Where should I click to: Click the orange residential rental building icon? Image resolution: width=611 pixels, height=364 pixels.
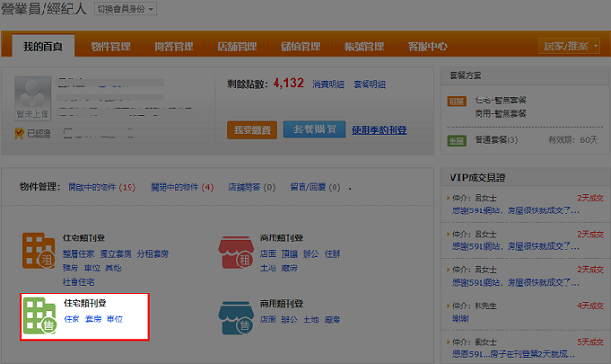click(39, 251)
